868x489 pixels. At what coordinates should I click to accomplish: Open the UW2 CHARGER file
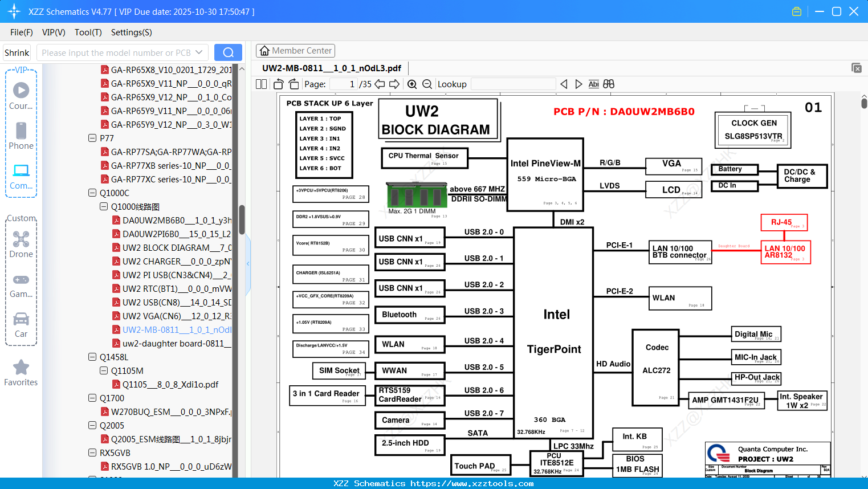point(172,261)
